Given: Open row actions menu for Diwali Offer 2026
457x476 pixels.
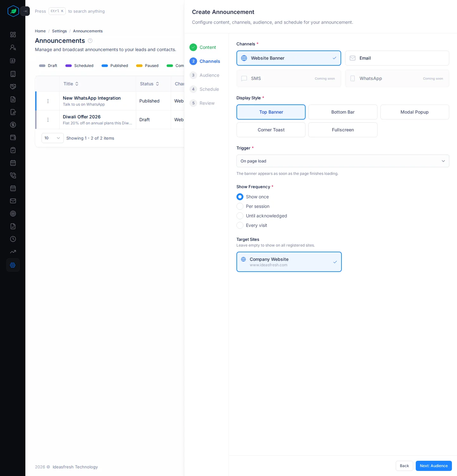Looking at the screenshot, I should [x=48, y=120].
